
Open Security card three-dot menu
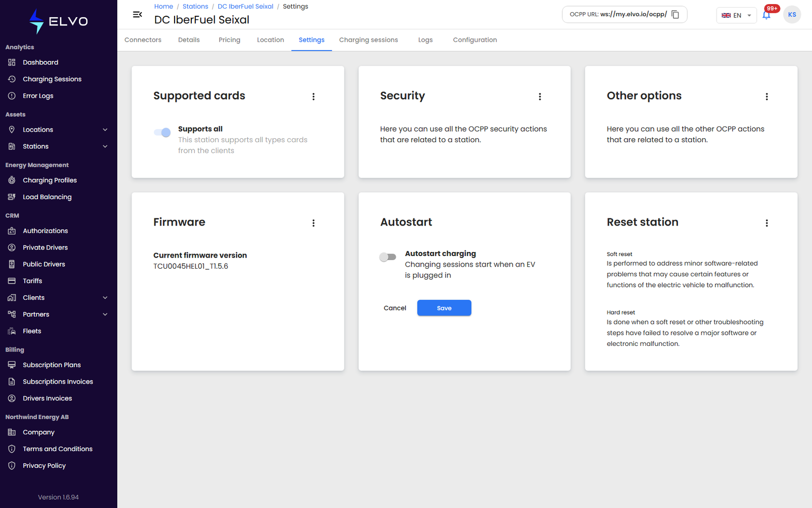coord(540,97)
